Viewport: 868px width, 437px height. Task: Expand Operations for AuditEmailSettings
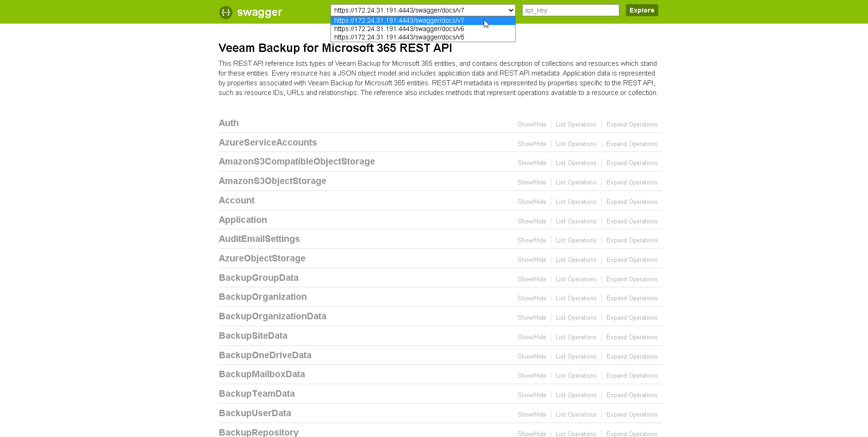tap(632, 241)
